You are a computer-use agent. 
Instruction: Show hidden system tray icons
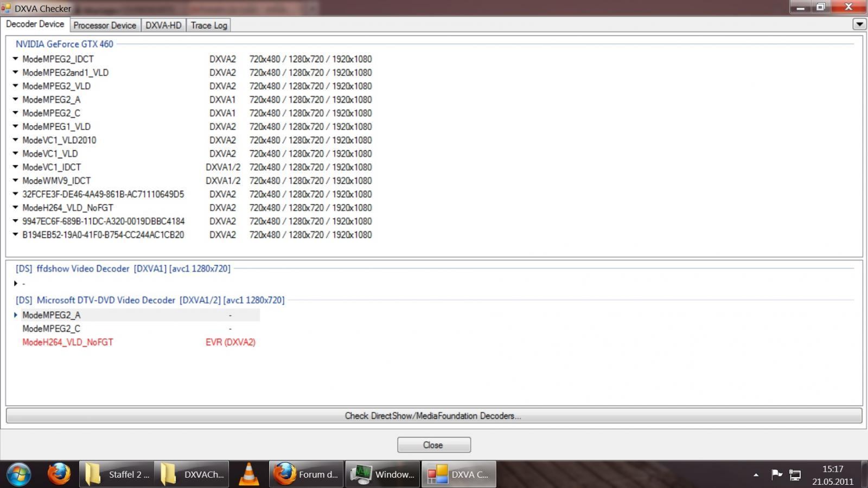(756, 475)
